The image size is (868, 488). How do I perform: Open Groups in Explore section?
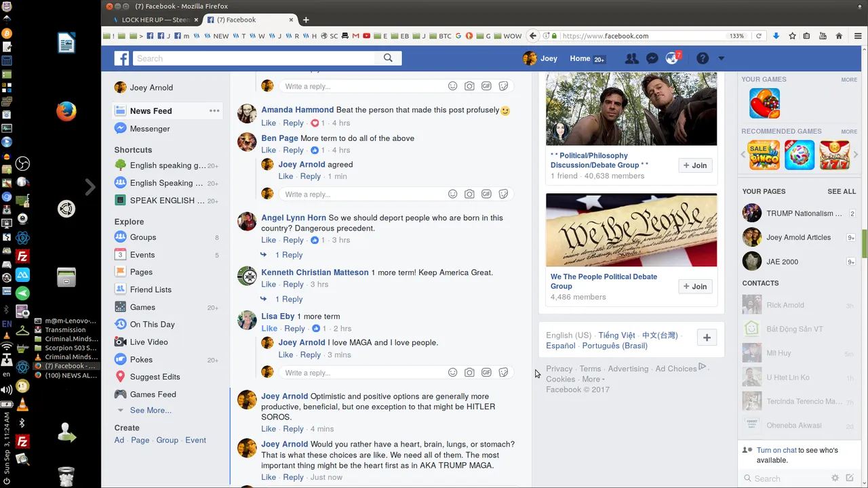(143, 237)
